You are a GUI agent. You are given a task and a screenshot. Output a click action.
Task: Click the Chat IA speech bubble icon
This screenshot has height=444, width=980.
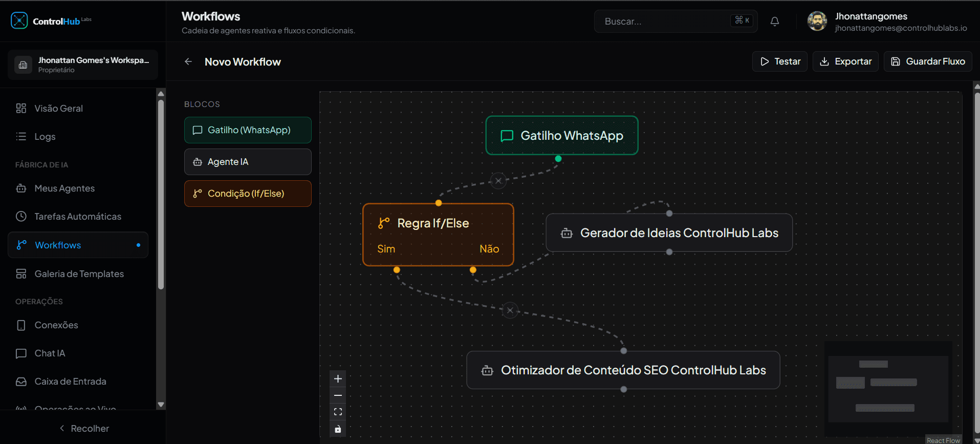tap(21, 353)
